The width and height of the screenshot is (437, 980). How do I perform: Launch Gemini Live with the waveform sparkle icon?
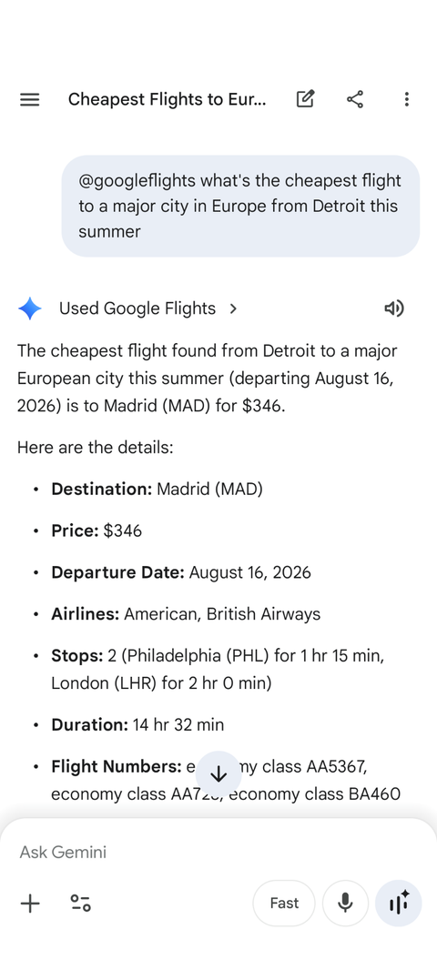[x=398, y=904]
